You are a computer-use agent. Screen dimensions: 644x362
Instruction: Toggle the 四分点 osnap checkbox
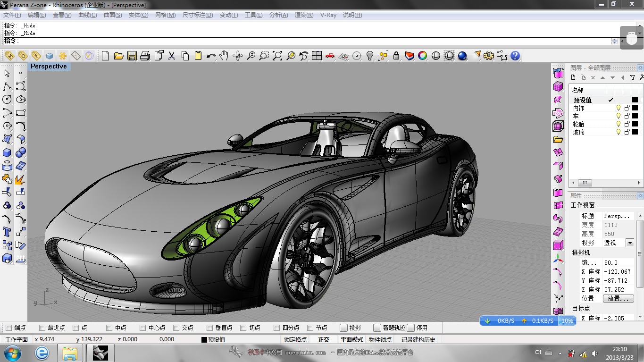coord(277,328)
